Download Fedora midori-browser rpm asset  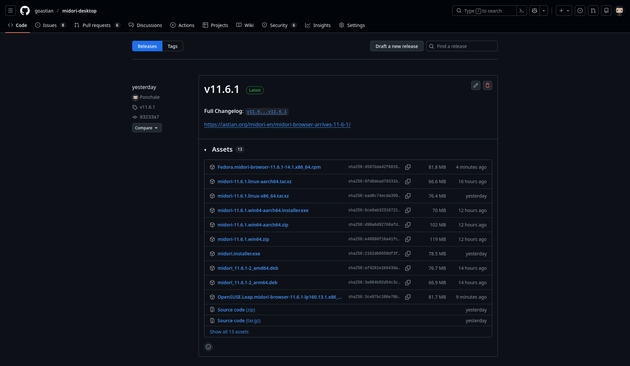(269, 167)
